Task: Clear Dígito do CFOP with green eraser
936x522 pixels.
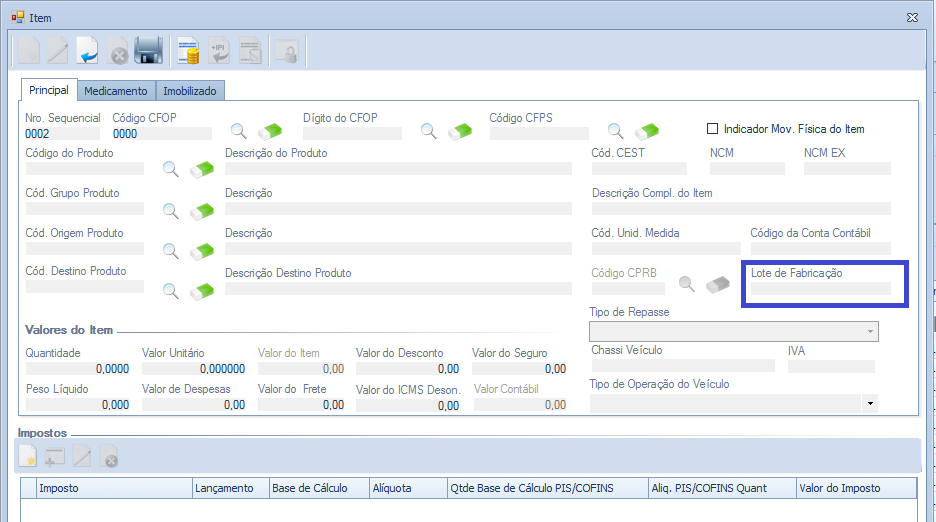Action: point(460,131)
